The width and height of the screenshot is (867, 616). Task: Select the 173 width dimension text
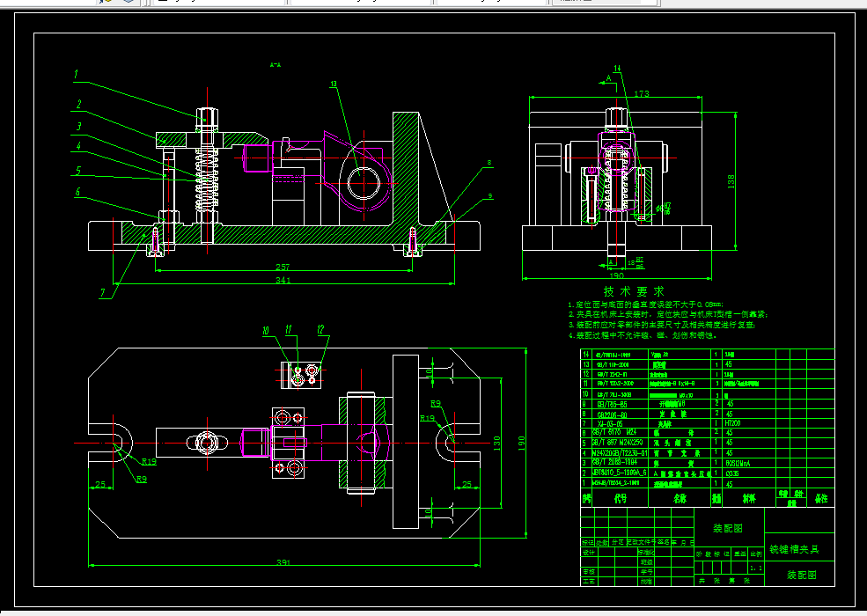coord(642,94)
